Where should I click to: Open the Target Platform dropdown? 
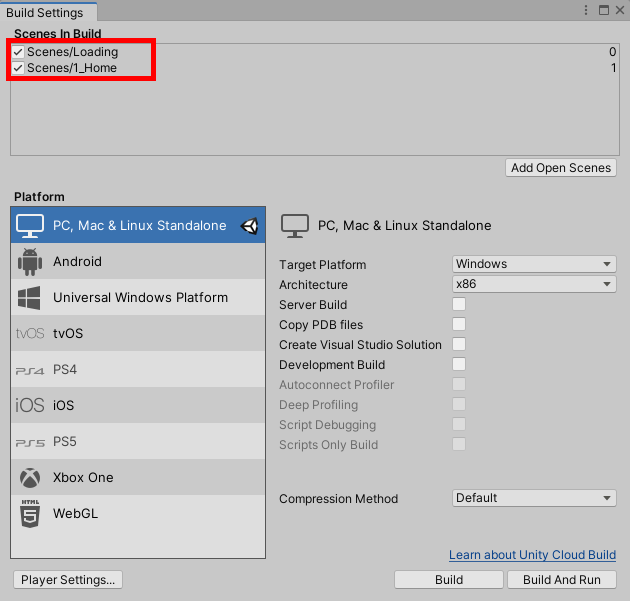[534, 264]
